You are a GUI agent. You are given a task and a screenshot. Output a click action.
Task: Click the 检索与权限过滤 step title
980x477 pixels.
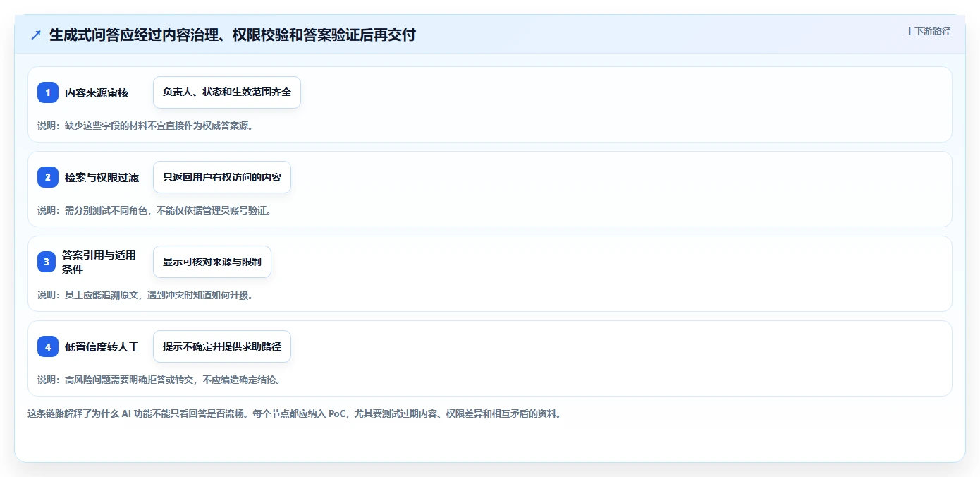pos(102,177)
